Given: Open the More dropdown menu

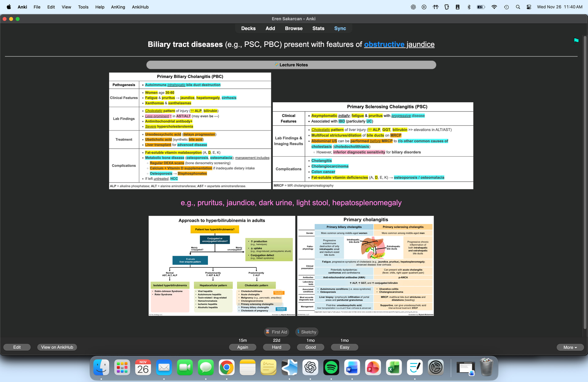Looking at the screenshot, I should [570, 347].
